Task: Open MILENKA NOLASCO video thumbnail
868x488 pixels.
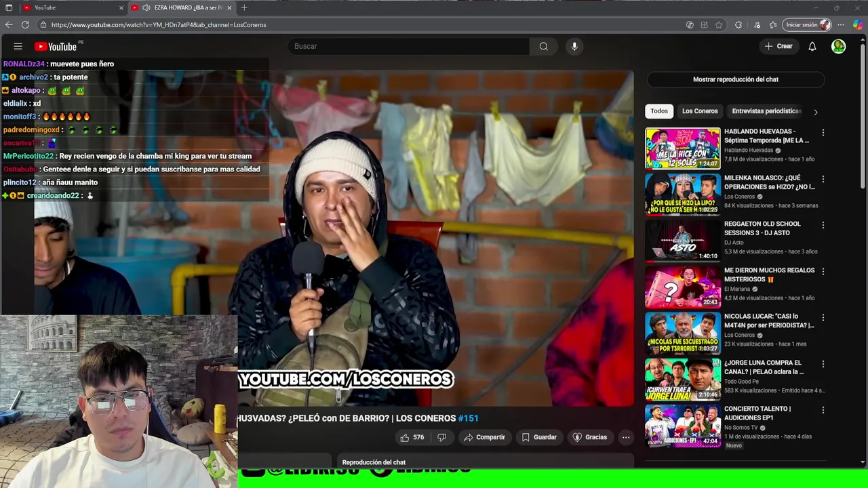Action: pyautogui.click(x=683, y=195)
